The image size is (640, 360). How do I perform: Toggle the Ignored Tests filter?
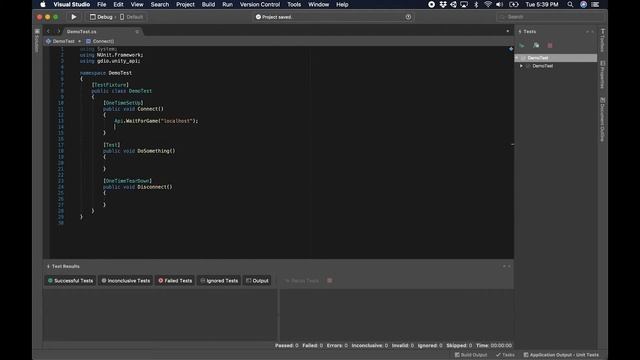click(219, 280)
